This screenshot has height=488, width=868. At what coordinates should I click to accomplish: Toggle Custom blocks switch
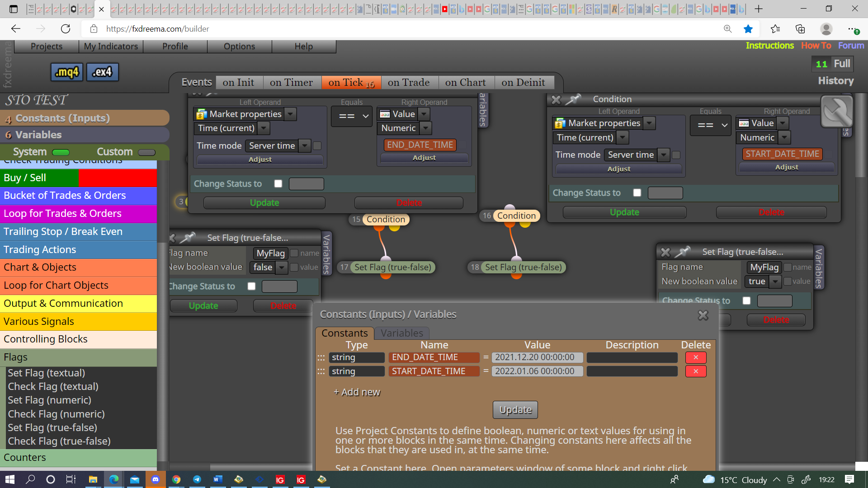pyautogui.click(x=146, y=152)
